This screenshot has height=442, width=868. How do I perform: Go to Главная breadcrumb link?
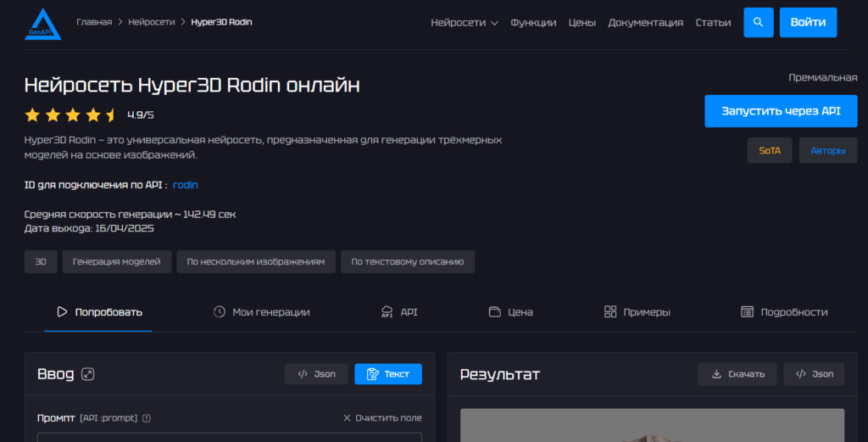[x=94, y=22]
